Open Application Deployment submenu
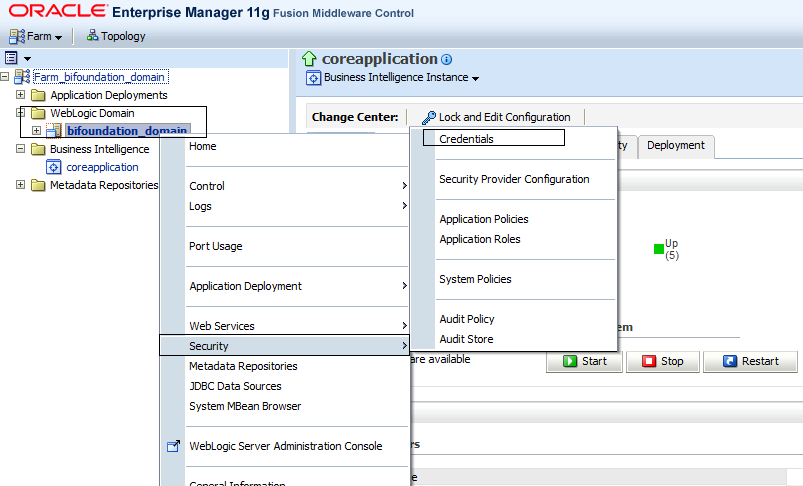The height and width of the screenshot is (486, 803). point(284,286)
